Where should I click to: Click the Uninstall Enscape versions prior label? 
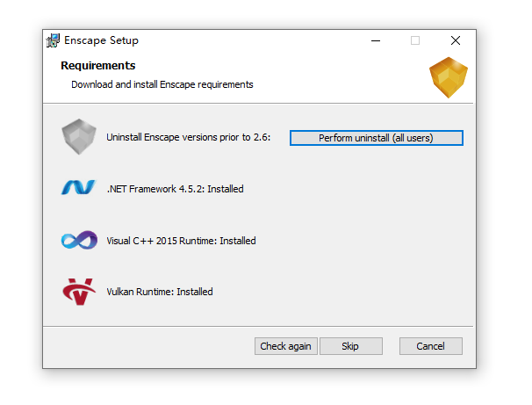click(x=188, y=137)
